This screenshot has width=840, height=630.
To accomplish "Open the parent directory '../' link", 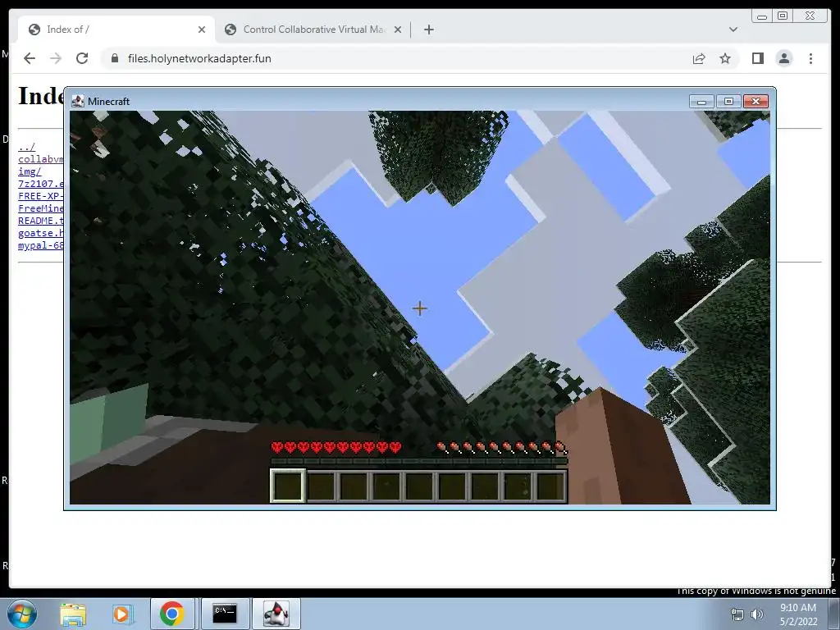I will [27, 147].
